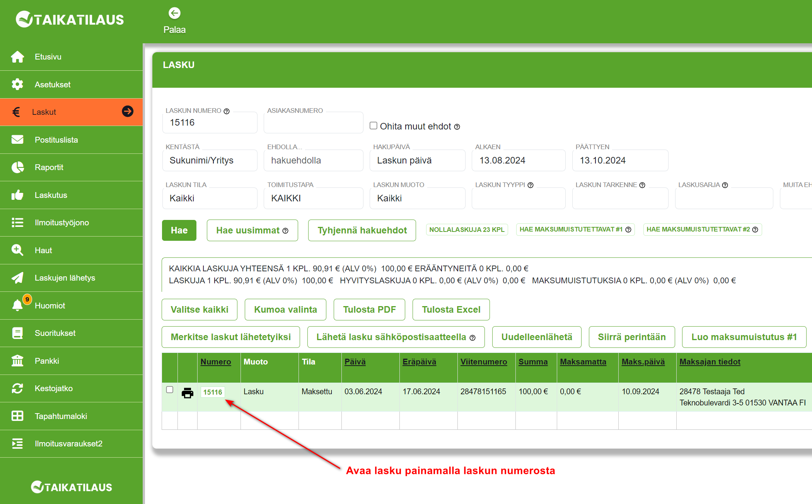Open the Laskusarja dropdown

coord(724,198)
